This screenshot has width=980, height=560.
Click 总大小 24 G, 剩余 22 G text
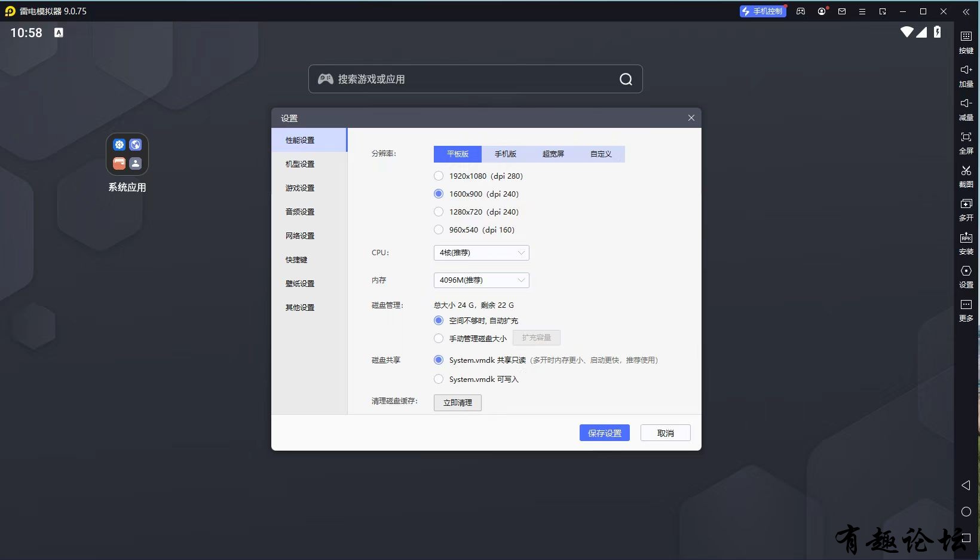474,305
